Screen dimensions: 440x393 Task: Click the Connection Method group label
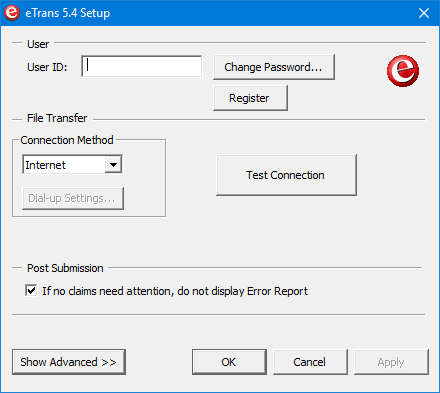67,140
